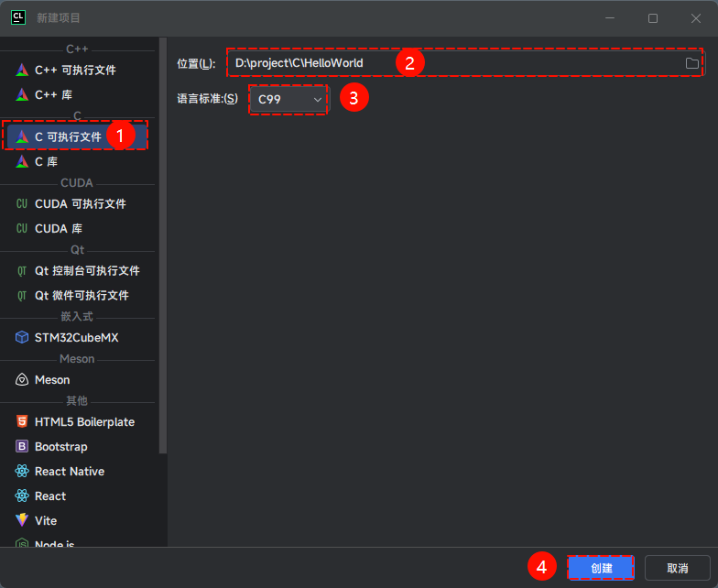Screen dimensions: 718x588
Task: Select STM32CubeMX embedded project
Action: click(76, 337)
